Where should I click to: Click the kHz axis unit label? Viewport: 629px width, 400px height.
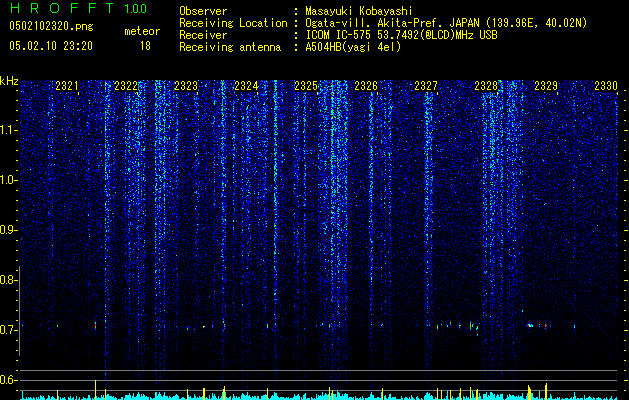coord(9,81)
